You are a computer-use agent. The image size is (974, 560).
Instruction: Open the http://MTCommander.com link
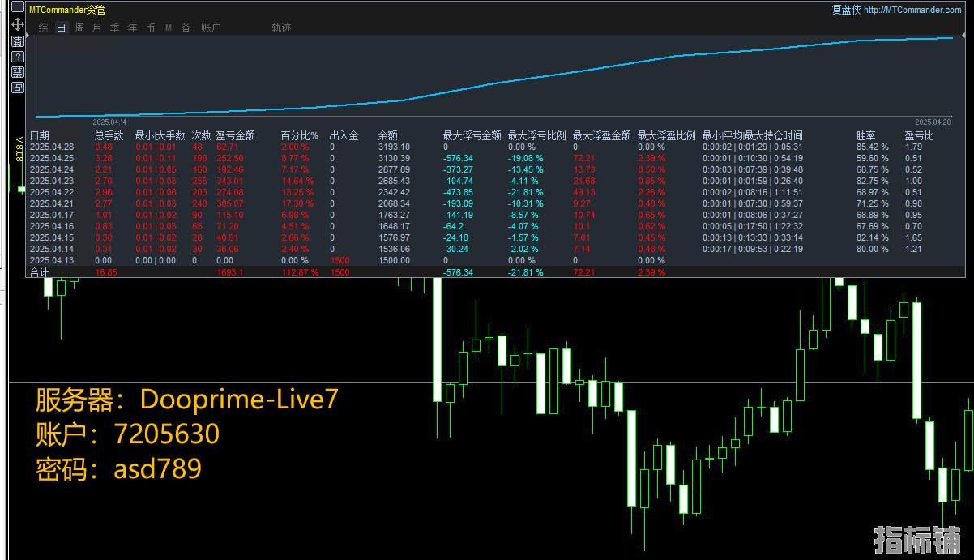(x=913, y=10)
